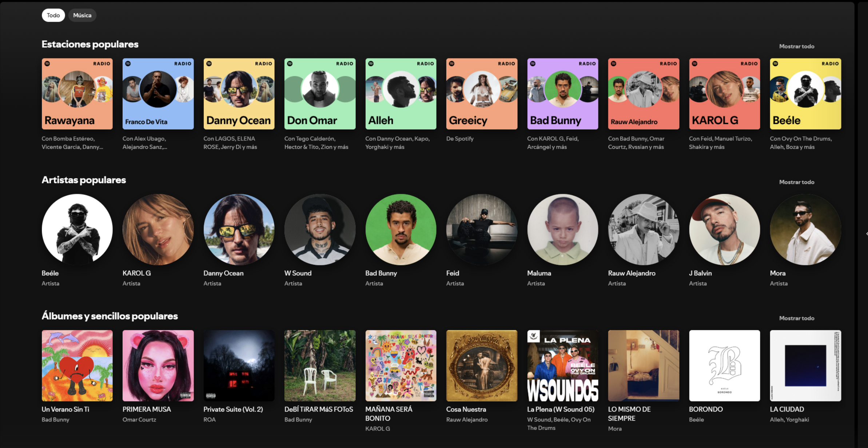
Task: Open La Plena (W Sound 05) cover
Action: tap(563, 365)
